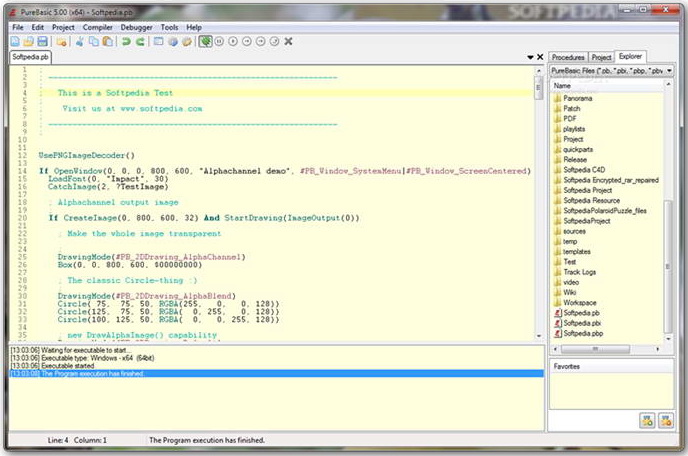The image size is (688, 456).
Task: Click the Cut scissors icon
Action: click(80, 42)
